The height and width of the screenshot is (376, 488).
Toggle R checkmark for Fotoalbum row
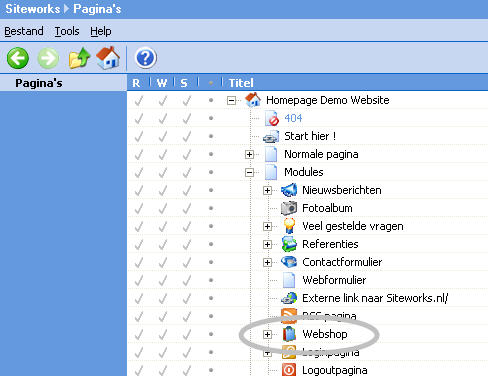(x=138, y=208)
